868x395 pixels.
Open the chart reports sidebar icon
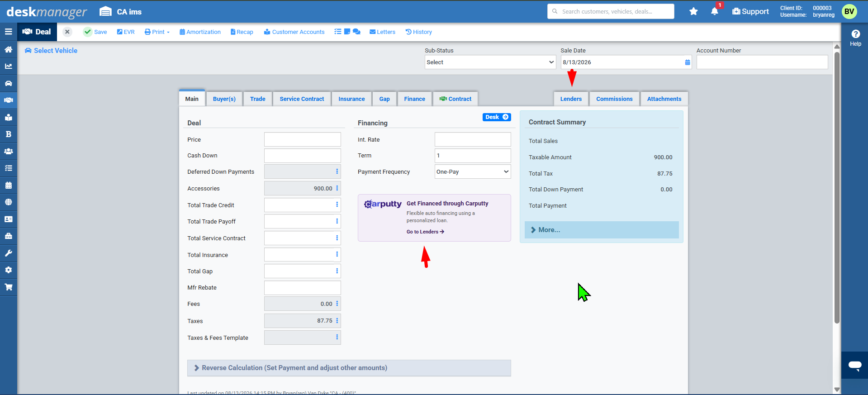(x=8, y=66)
